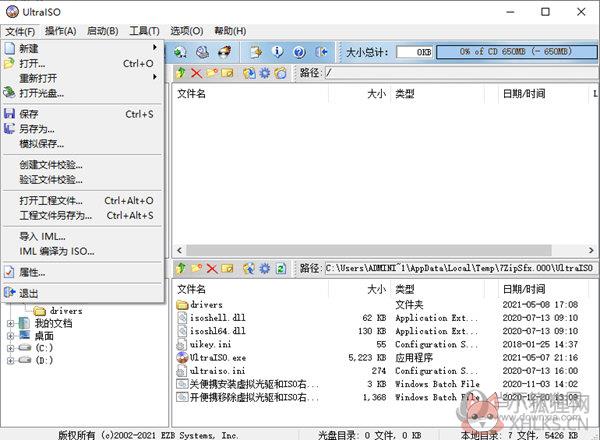The width and height of the screenshot is (600, 440).
Task: Expand the 我的文档 tree node
Action: tap(10, 324)
